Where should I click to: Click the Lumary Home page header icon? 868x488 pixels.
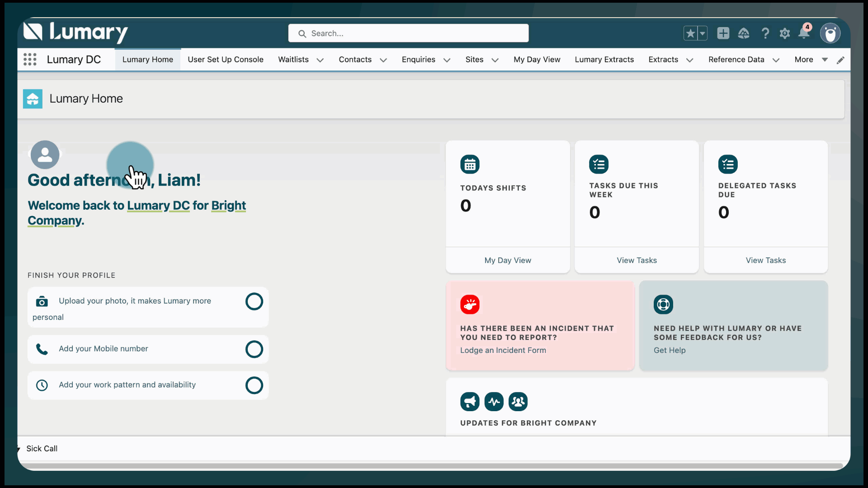(x=33, y=99)
